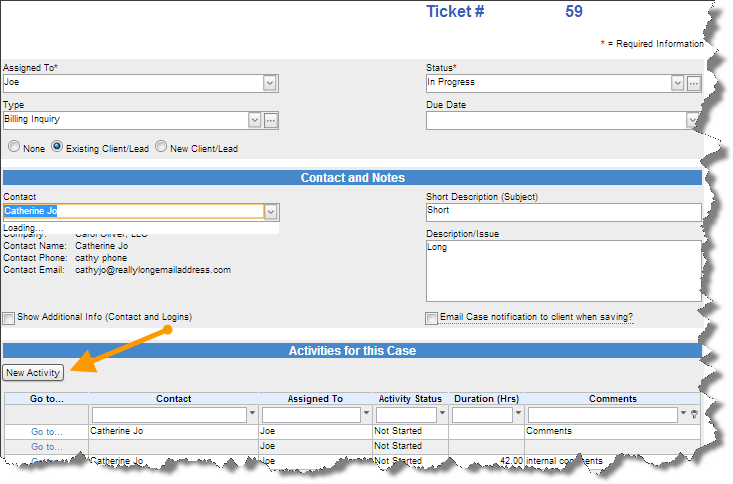This screenshot has width=733, height=484.
Task: Select the New Client/Lead radio option
Action: coord(161,147)
